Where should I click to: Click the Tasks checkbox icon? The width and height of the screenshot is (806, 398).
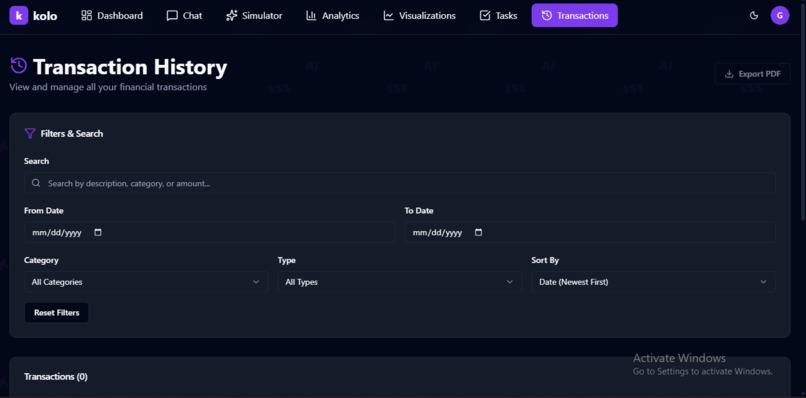pos(485,15)
